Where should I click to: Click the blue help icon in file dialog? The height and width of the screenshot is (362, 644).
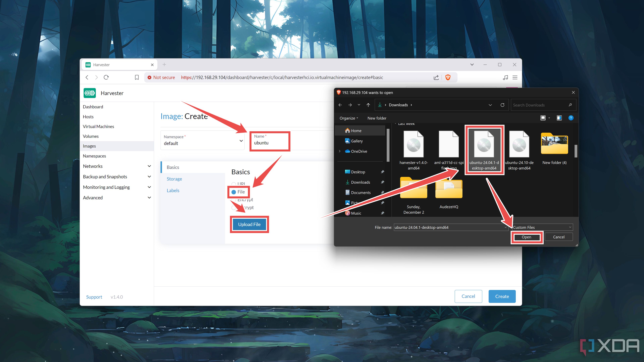click(x=571, y=118)
